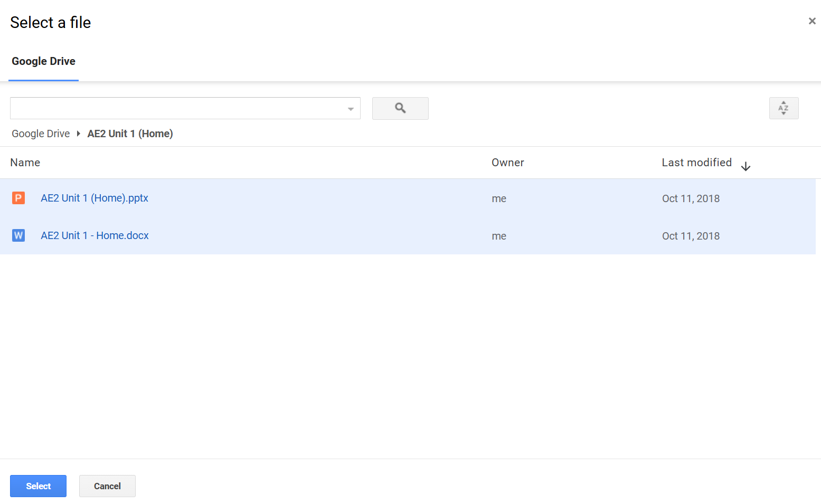
Task: Click the PowerPoint icon next to AE2 Unit 1 (Home).pptx
Action: point(18,198)
